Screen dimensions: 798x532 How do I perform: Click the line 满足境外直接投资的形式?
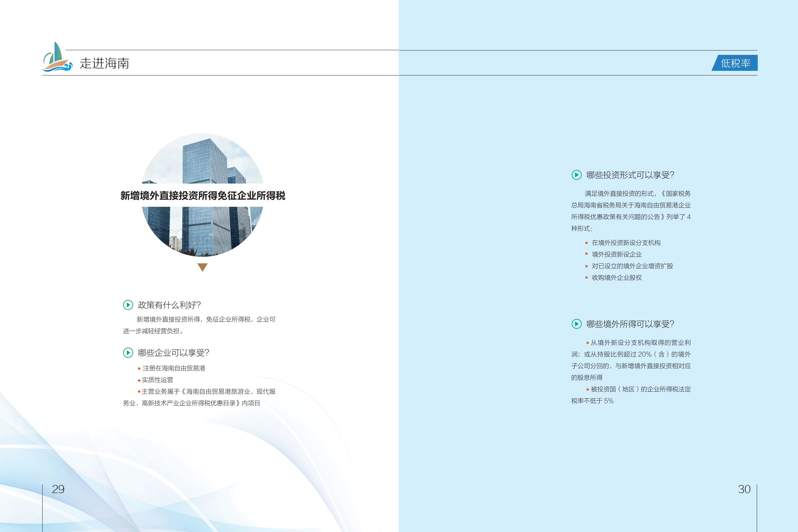click(638, 194)
